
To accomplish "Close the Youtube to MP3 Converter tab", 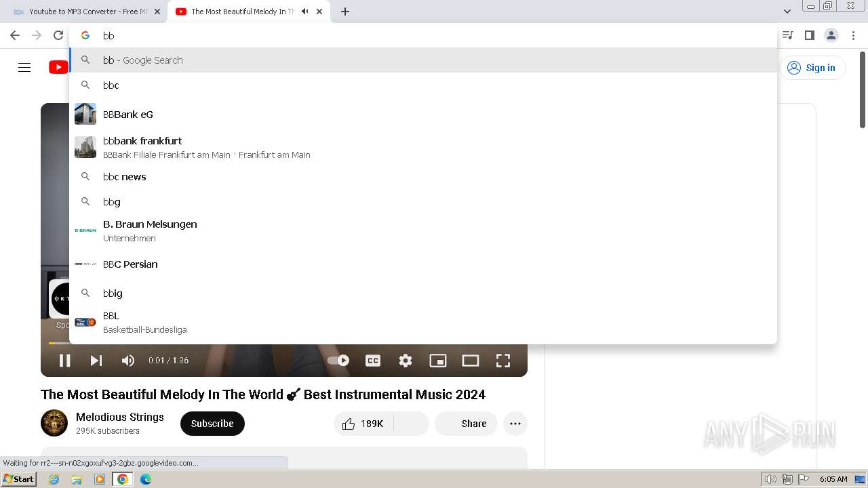I will tap(157, 12).
